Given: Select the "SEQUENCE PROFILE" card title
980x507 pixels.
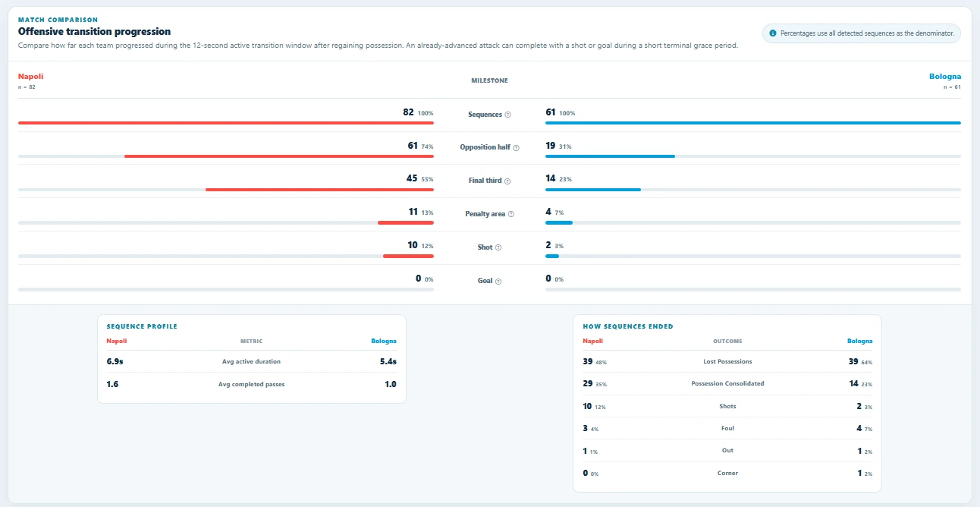Looking at the screenshot, I should pyautogui.click(x=142, y=326).
